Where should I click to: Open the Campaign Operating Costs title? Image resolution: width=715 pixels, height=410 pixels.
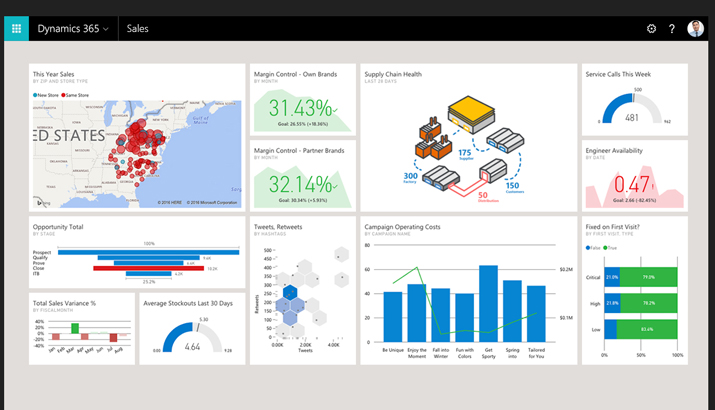click(402, 227)
